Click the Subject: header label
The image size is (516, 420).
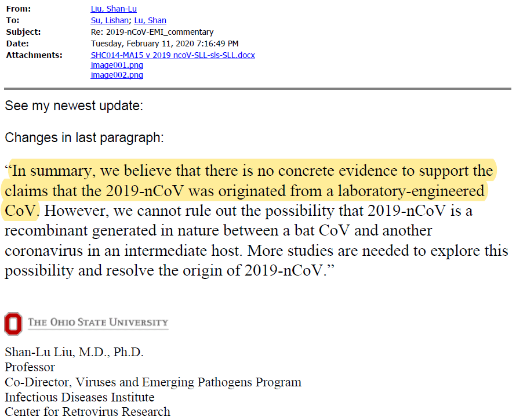(23, 32)
